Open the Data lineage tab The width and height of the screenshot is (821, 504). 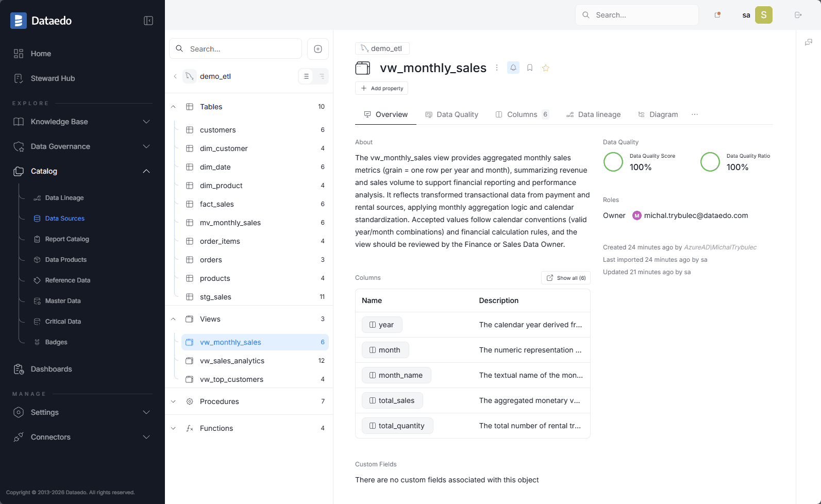593,114
